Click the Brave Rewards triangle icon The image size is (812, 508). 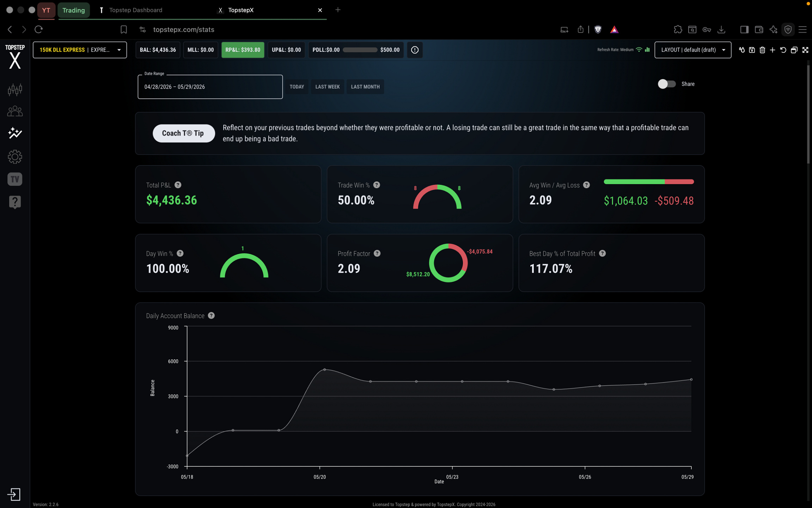tap(614, 30)
